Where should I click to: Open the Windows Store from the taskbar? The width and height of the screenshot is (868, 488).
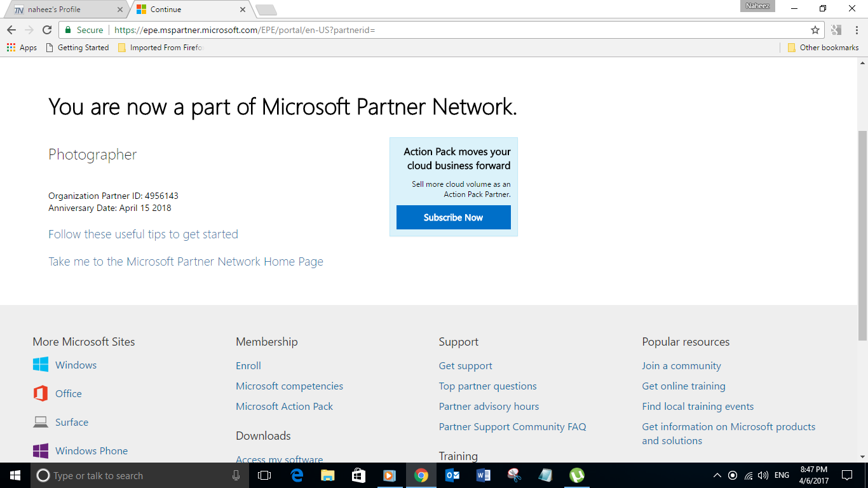[359, 475]
